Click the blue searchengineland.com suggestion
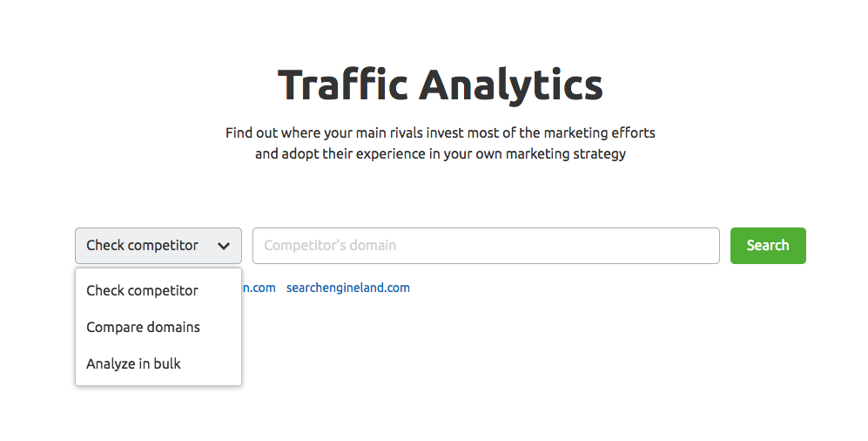This screenshot has height=441, width=868. [x=348, y=288]
